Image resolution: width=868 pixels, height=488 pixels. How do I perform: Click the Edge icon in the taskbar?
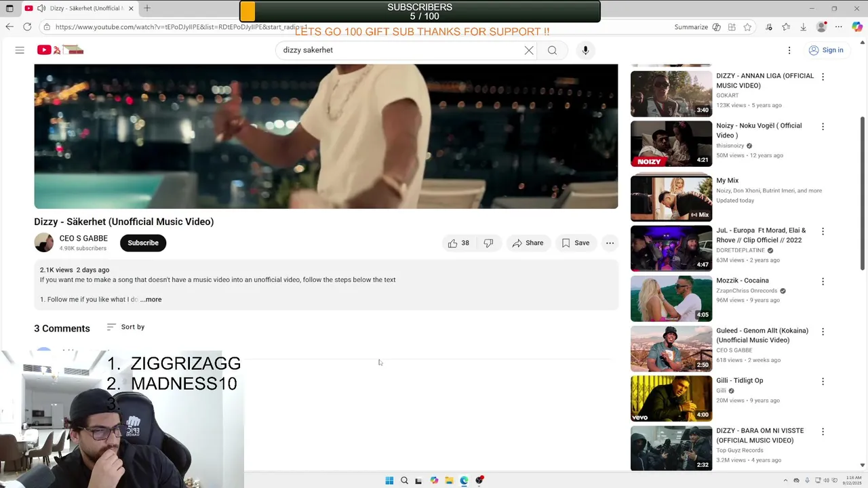tap(464, 481)
